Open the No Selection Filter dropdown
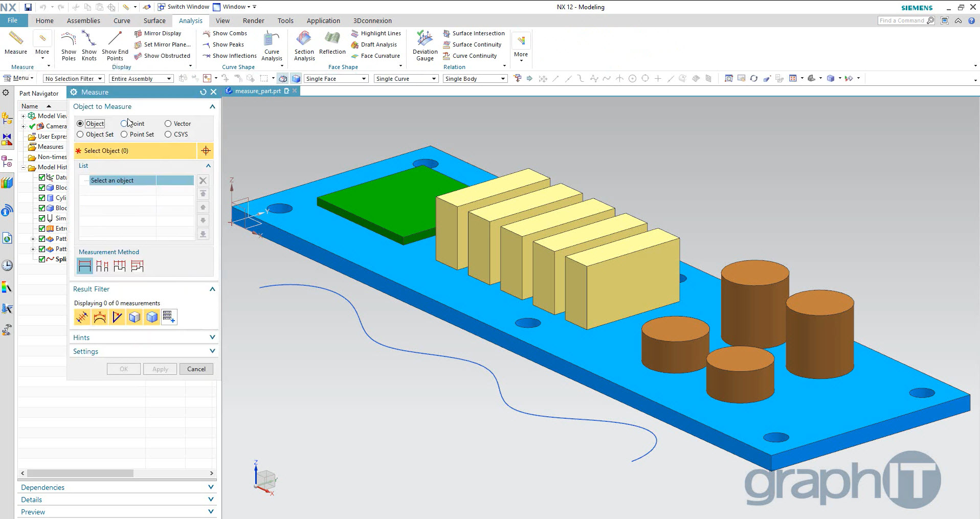This screenshot has width=980, height=519. pyautogui.click(x=74, y=79)
